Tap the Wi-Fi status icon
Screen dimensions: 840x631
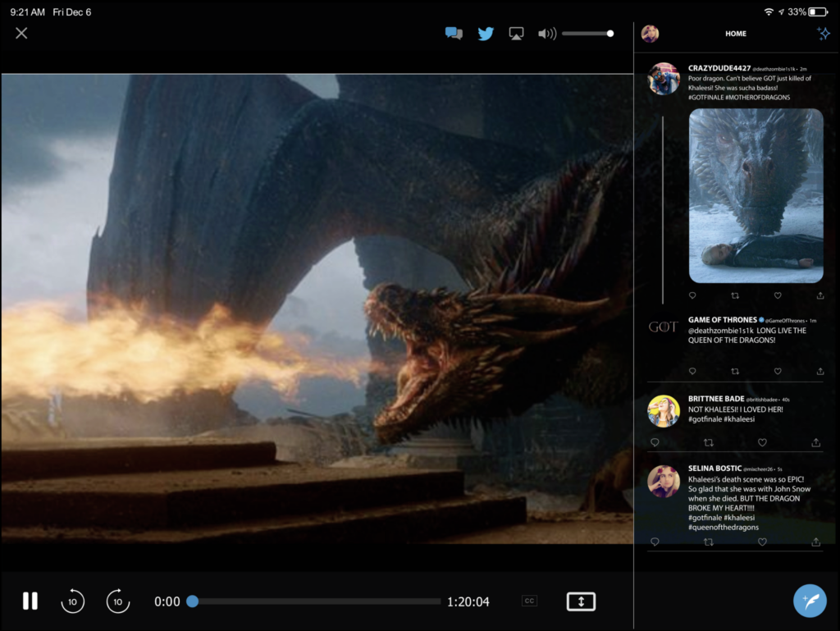click(769, 11)
